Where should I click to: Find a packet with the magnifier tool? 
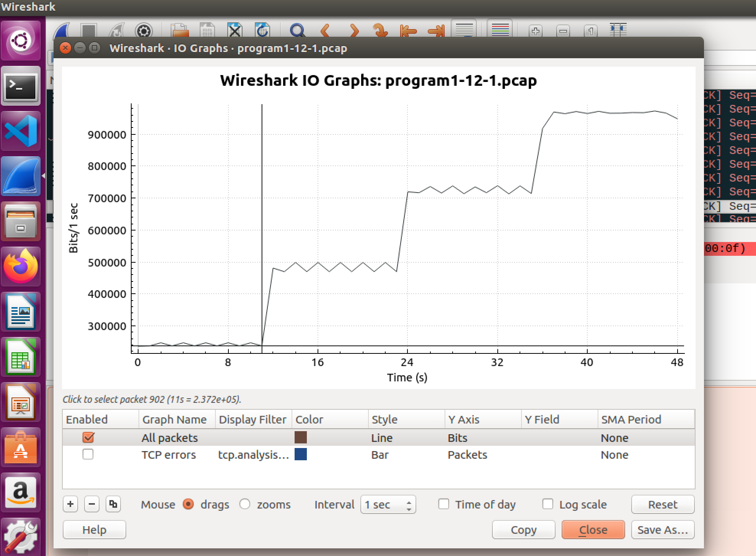click(x=297, y=29)
